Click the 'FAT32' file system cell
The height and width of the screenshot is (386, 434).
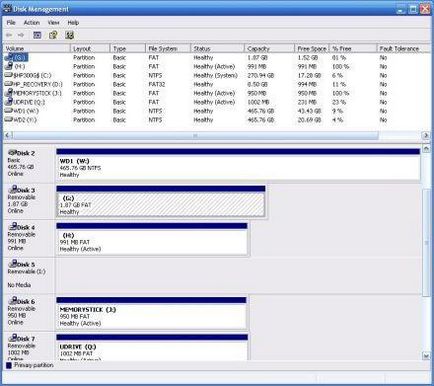tap(157, 84)
